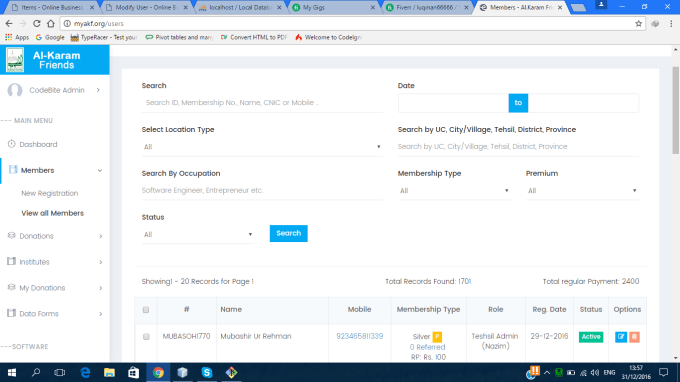Click the Data Forms sidebar icon
This screenshot has height=382, width=680.
click(12, 313)
